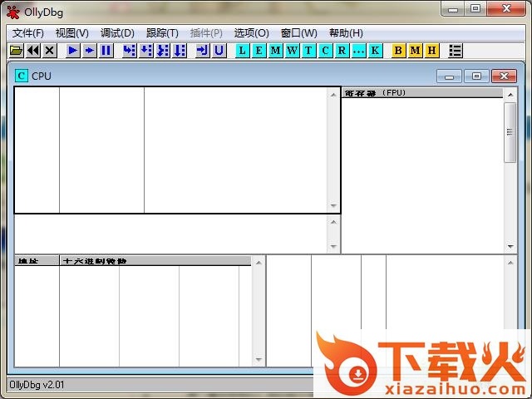Click information pane scroll up arrow

point(333,222)
